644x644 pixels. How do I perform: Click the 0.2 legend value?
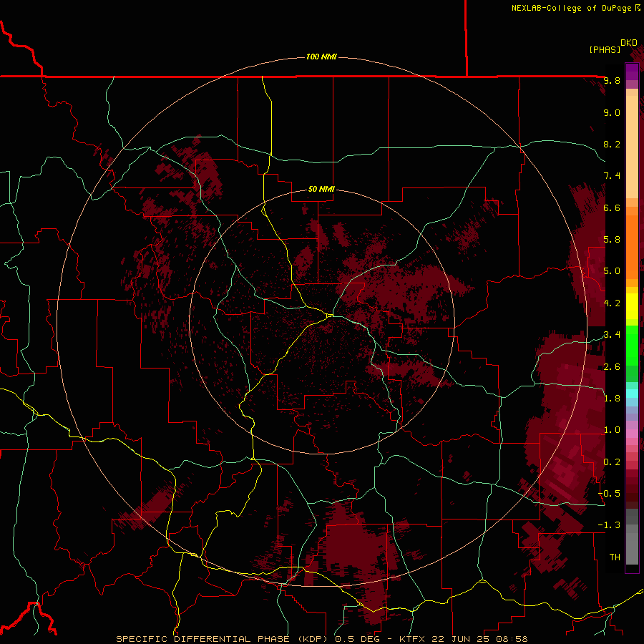pos(612,462)
